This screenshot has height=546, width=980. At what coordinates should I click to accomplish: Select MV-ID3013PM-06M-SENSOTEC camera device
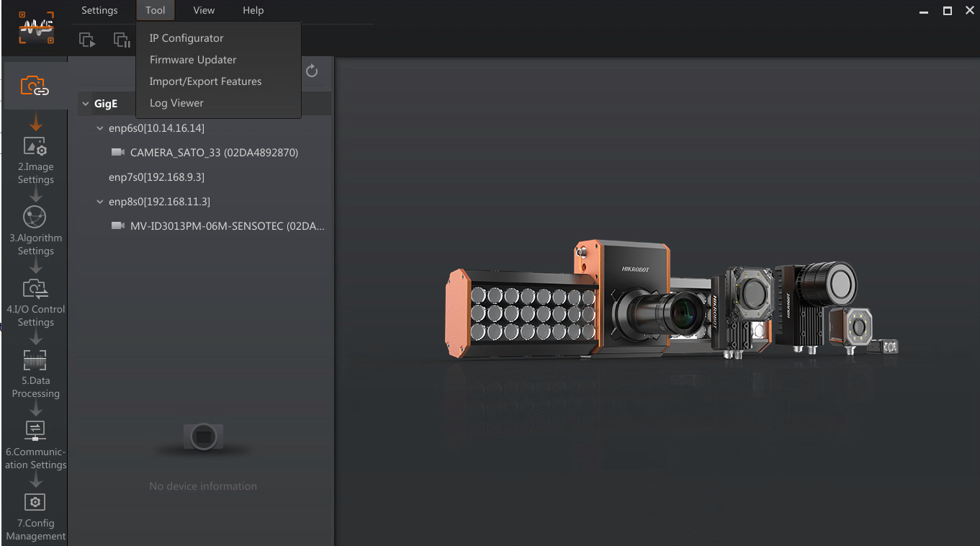coord(227,226)
